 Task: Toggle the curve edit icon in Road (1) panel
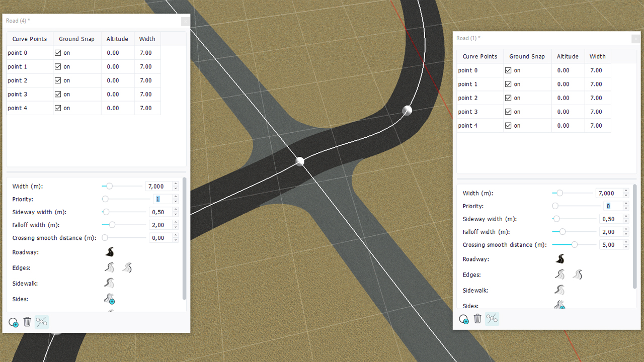click(492, 319)
